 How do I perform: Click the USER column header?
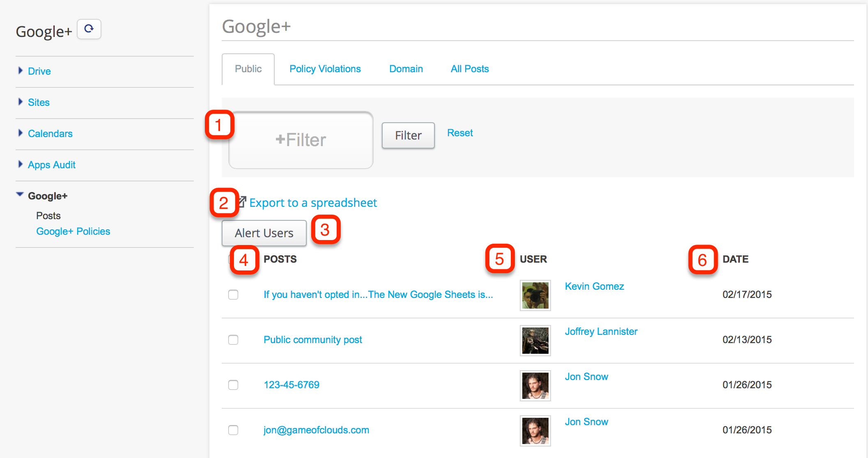click(533, 259)
